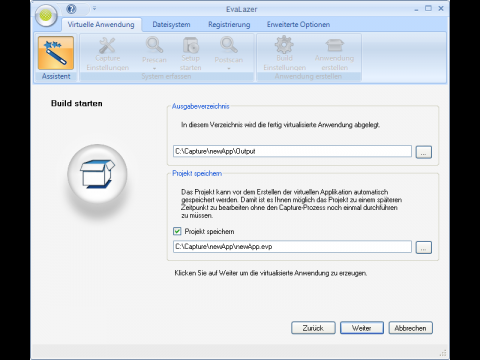Screen dimensions: 480x360
Task: Click the Weiter button
Action: (x=362, y=328)
